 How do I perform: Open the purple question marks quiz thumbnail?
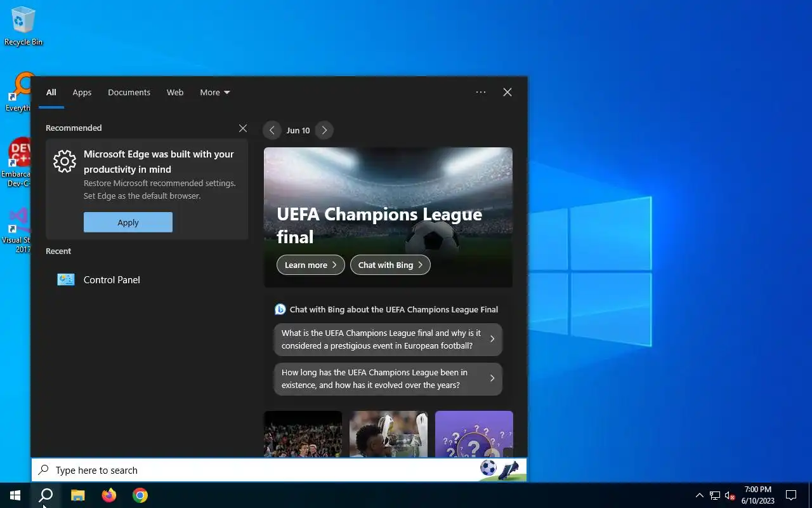(474, 434)
